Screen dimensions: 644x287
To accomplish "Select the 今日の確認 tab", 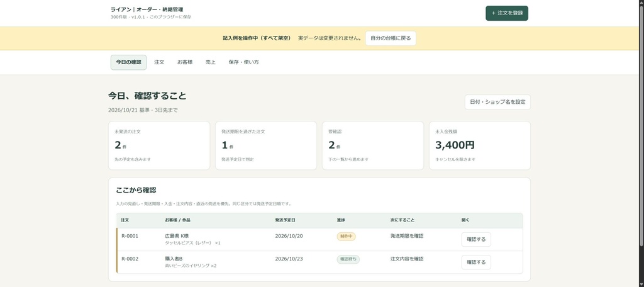I will 128,62.
